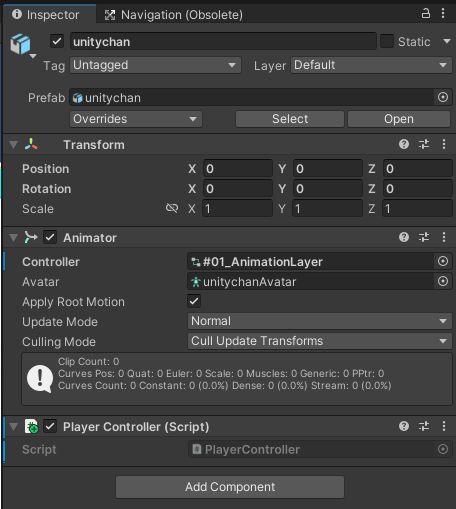Viewport: 456px width, 509px height.
Task: Open the Static flags dropdown arrow
Action: coord(447,41)
